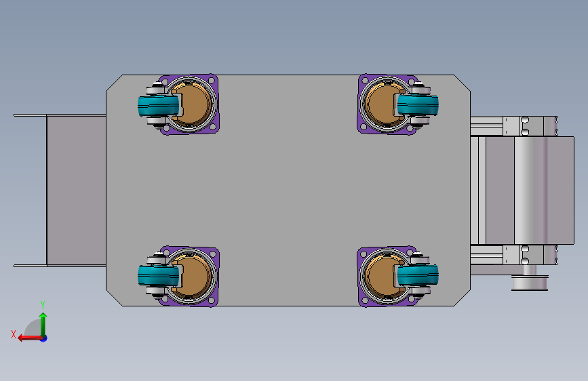
Task: Click the blue Z axis dot of the triad
Action: pos(44,338)
